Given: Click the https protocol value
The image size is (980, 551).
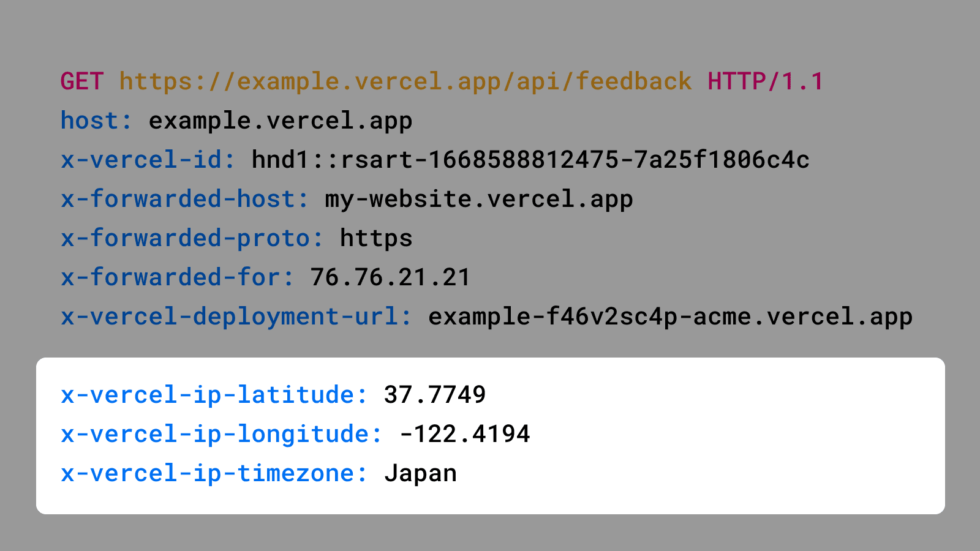Looking at the screenshot, I should 376,238.
